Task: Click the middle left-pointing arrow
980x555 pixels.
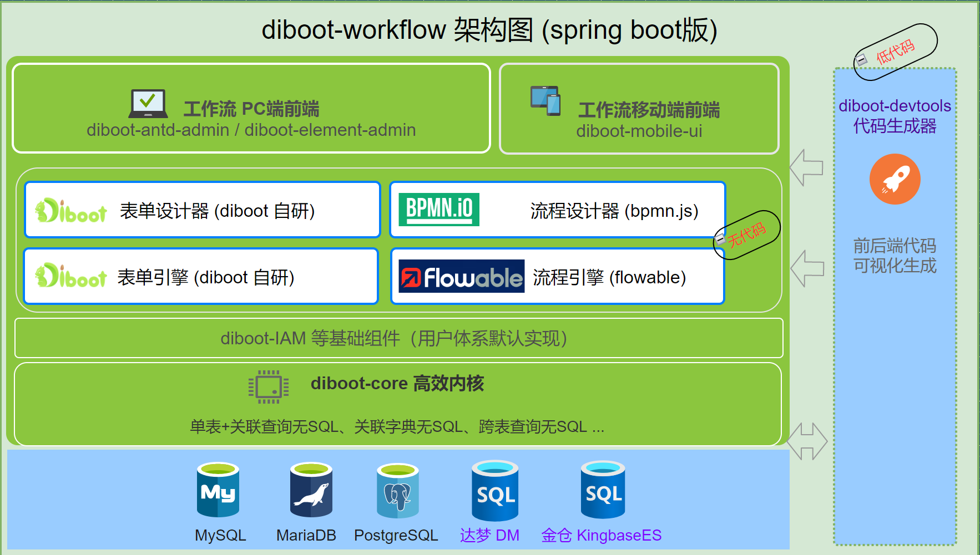Action: point(807,268)
